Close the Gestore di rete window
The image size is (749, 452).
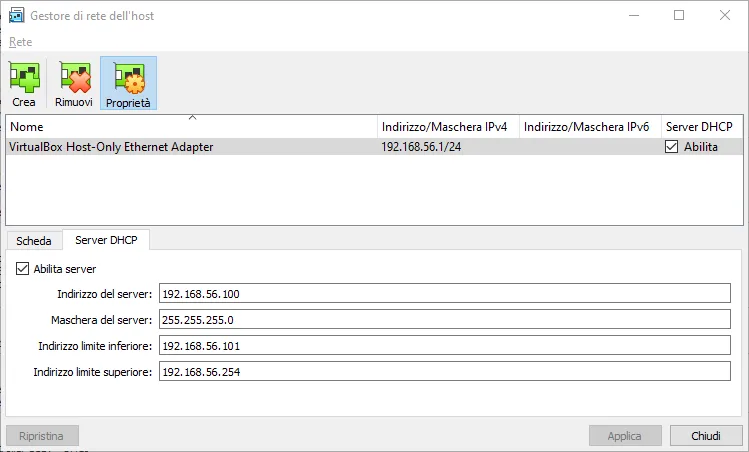(725, 15)
